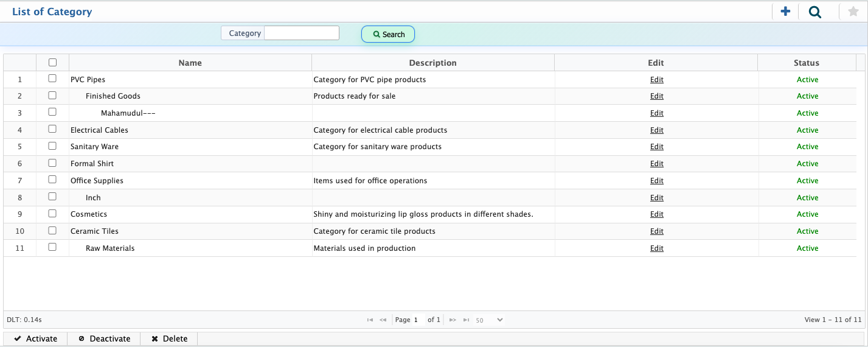The height and width of the screenshot is (347, 868).
Task: Click the Inch name cell
Action: coord(190,198)
